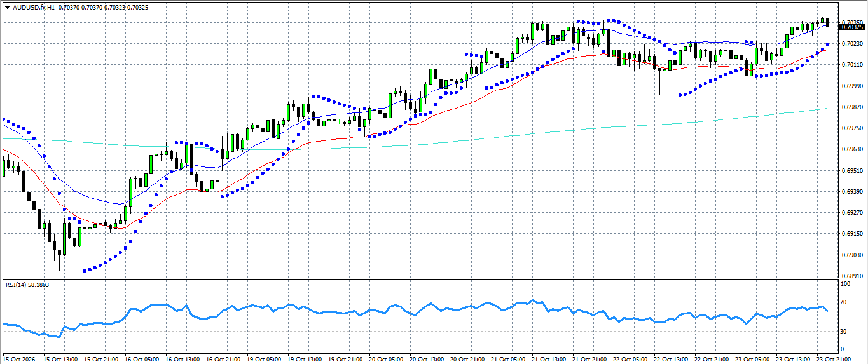Click the 22 Oct 13:00 time label
The height and width of the screenshot is (364, 868).
[670, 359]
